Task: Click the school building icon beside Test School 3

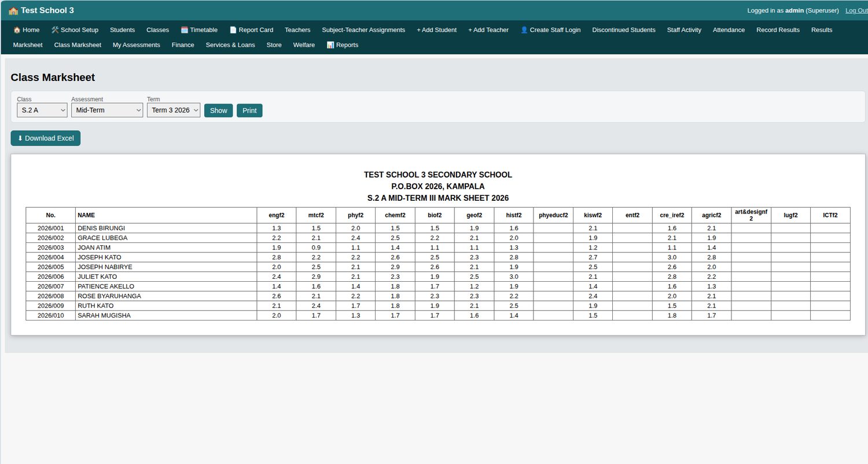Action: pos(13,10)
